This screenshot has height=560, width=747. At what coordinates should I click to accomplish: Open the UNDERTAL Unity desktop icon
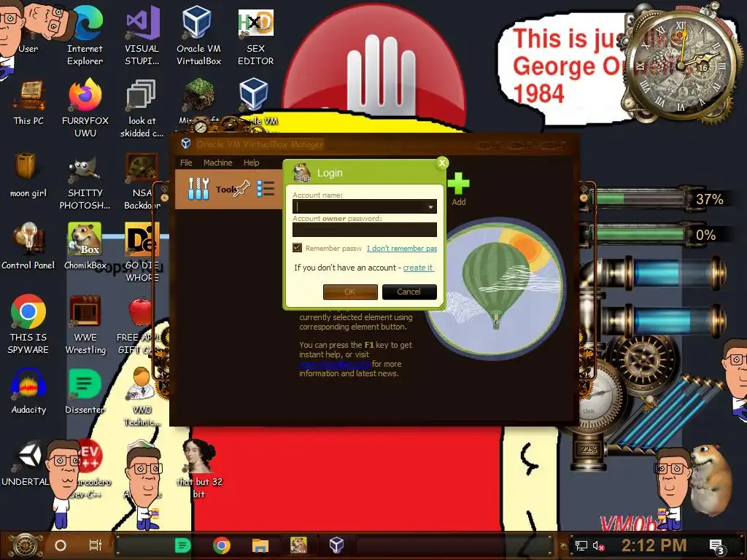point(28,463)
